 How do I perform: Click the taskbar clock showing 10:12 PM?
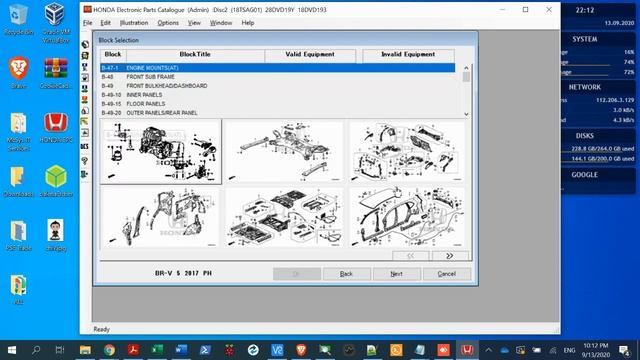(x=596, y=350)
